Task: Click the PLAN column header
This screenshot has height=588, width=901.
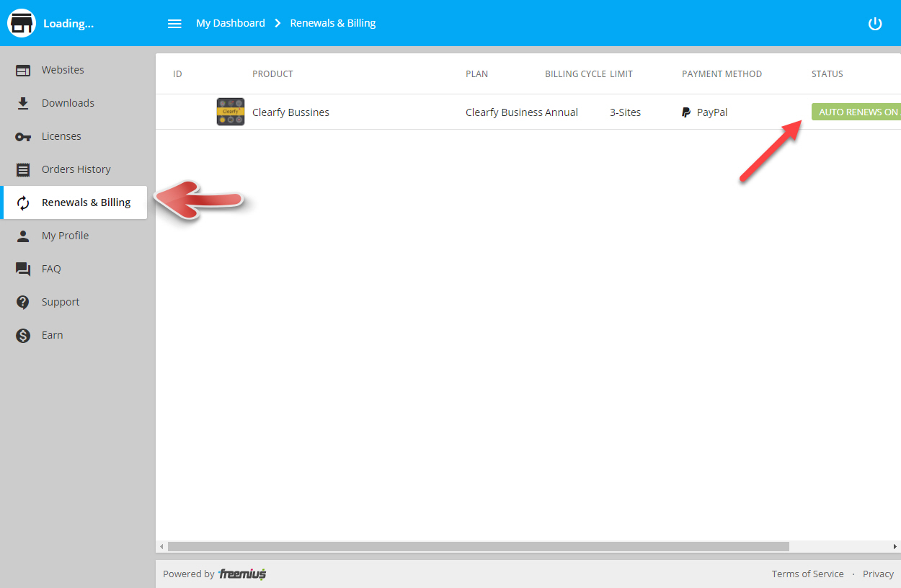Action: [476, 73]
